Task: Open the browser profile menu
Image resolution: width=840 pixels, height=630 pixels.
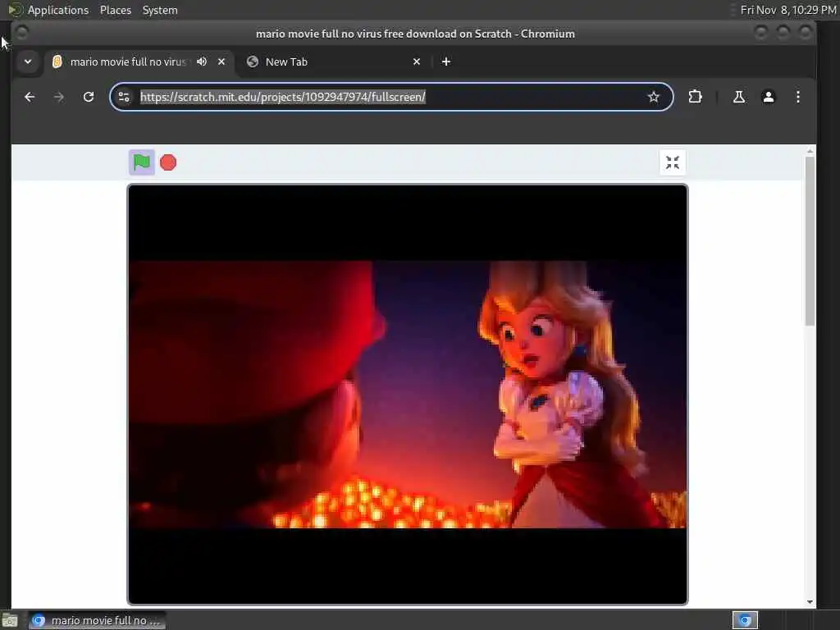Action: [768, 97]
